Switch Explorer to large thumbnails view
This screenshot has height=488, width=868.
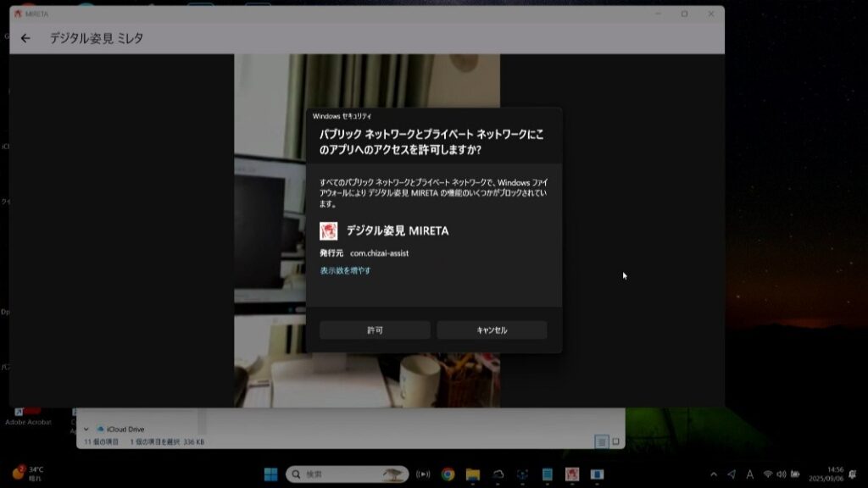click(x=615, y=441)
